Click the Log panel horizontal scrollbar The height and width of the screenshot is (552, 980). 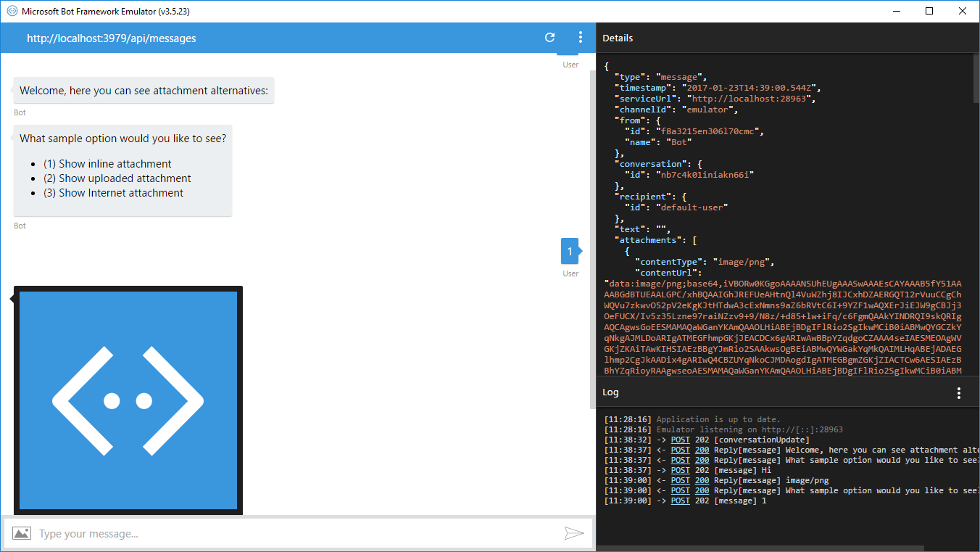click(x=761, y=548)
